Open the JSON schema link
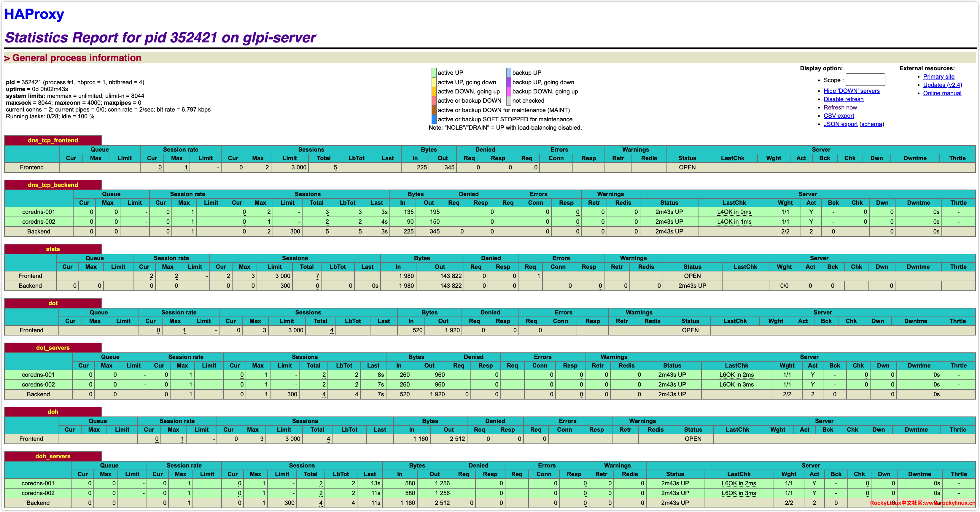The image size is (980, 512). coord(871,124)
